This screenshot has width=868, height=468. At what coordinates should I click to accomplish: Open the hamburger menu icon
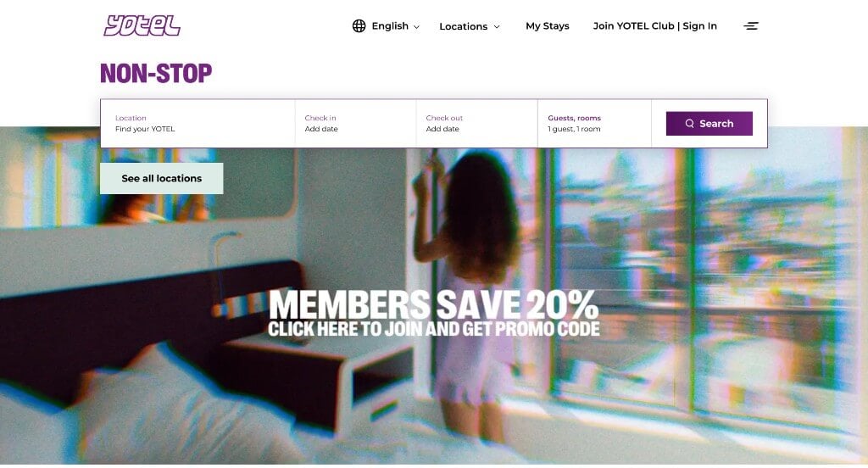tap(751, 26)
